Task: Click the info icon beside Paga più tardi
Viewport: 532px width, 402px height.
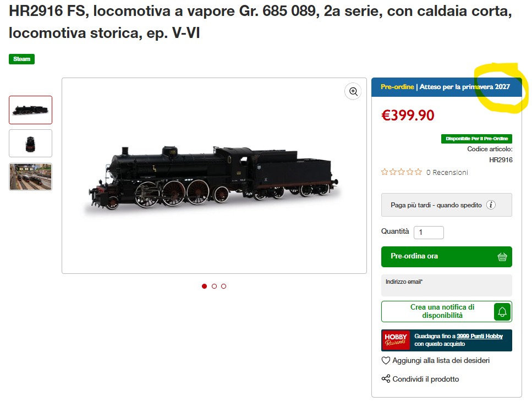Action: coord(491,205)
